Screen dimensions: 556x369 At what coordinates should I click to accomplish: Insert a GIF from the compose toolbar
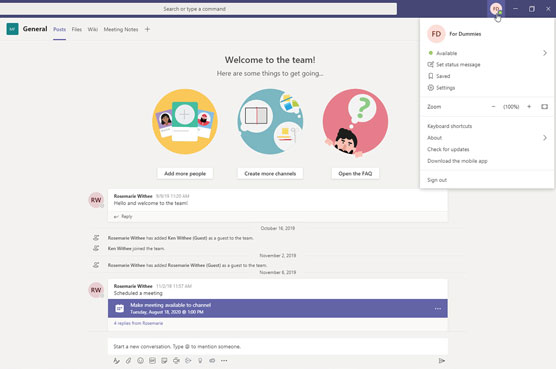tap(152, 360)
